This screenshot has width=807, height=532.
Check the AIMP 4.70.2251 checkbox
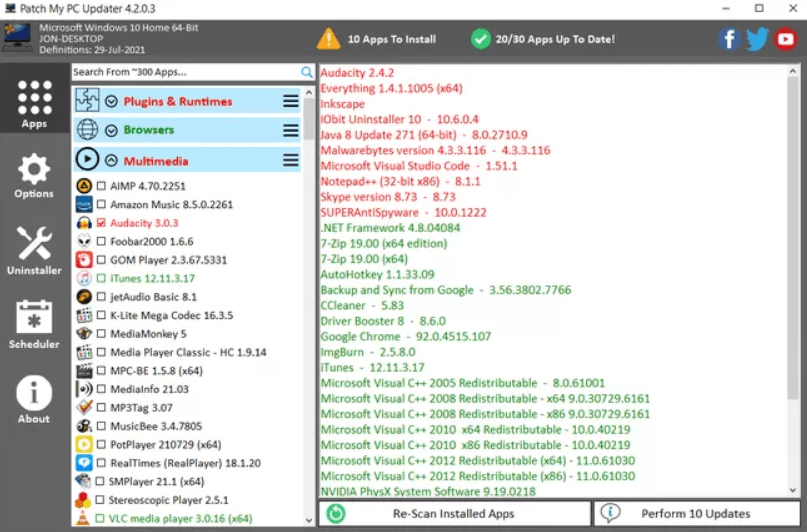point(101,186)
